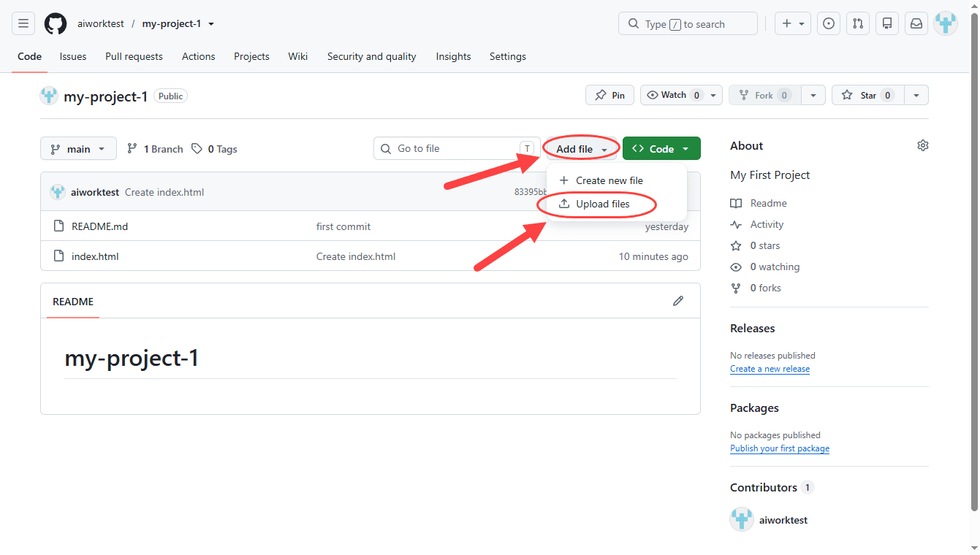Open the Readme link with the book icon
The height and width of the screenshot is (555, 980).
(x=759, y=203)
